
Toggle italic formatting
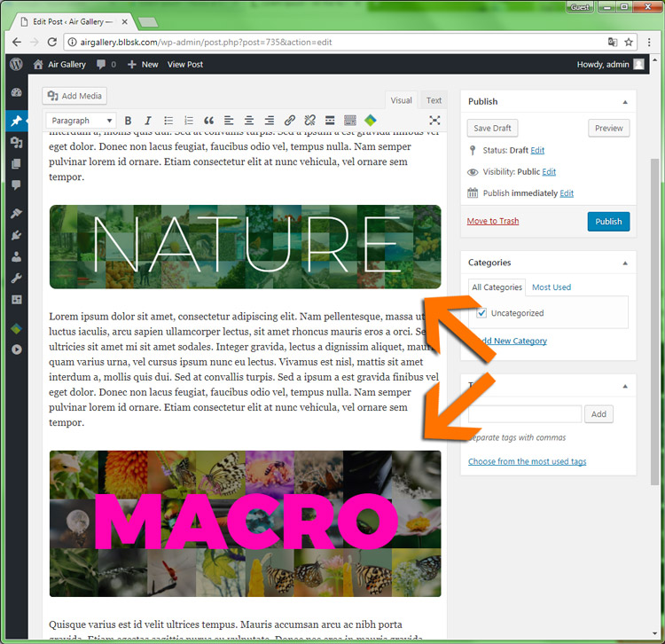coord(147,121)
